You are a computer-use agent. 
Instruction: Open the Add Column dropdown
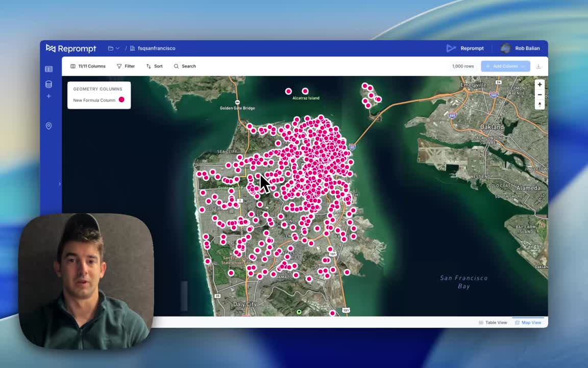[505, 66]
